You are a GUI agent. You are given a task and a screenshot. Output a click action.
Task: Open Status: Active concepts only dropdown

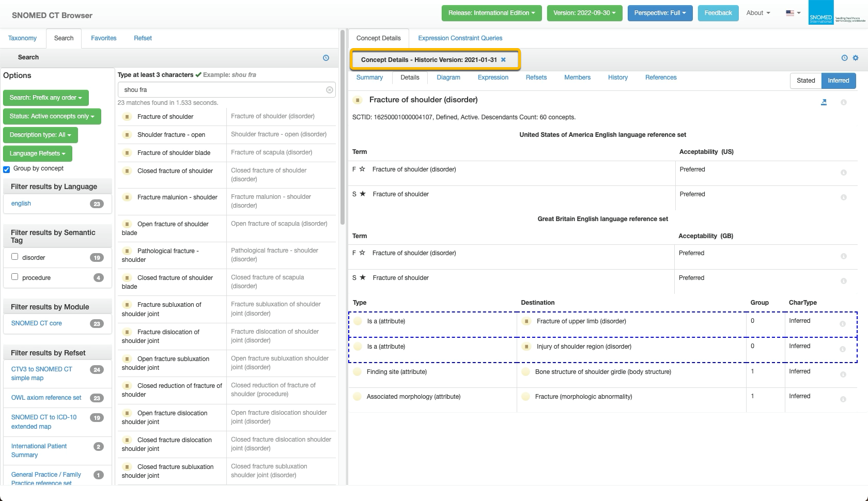[x=52, y=116]
